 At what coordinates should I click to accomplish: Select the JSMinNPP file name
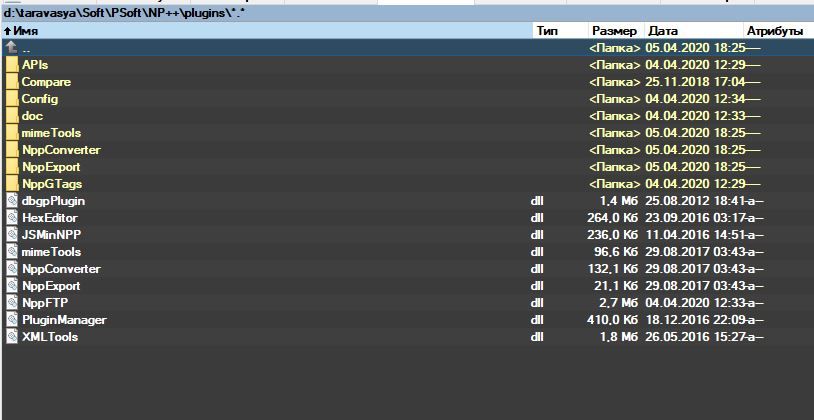(x=51, y=235)
